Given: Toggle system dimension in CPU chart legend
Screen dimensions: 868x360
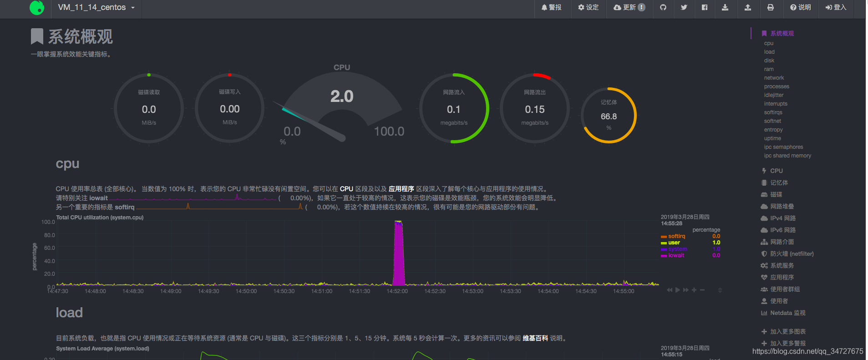Looking at the screenshot, I should tap(677, 249).
